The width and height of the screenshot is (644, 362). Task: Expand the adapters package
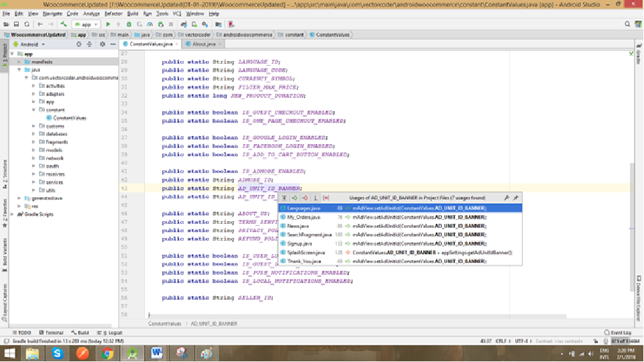click(x=34, y=94)
